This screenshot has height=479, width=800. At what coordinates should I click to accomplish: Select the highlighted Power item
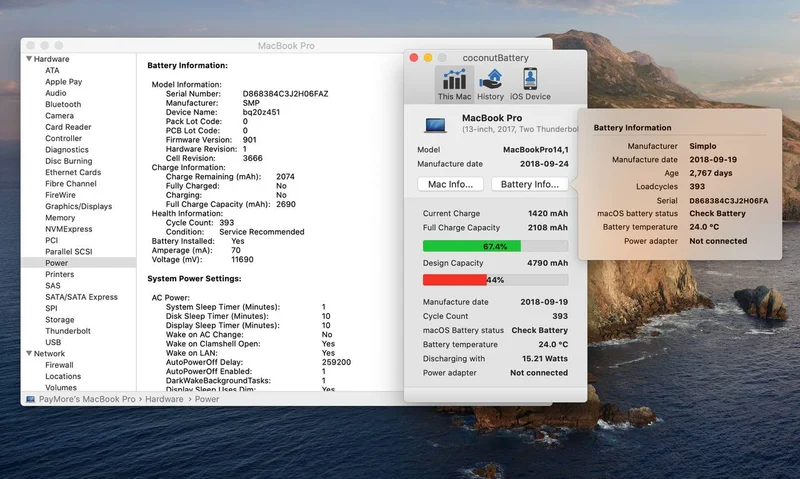click(79, 263)
